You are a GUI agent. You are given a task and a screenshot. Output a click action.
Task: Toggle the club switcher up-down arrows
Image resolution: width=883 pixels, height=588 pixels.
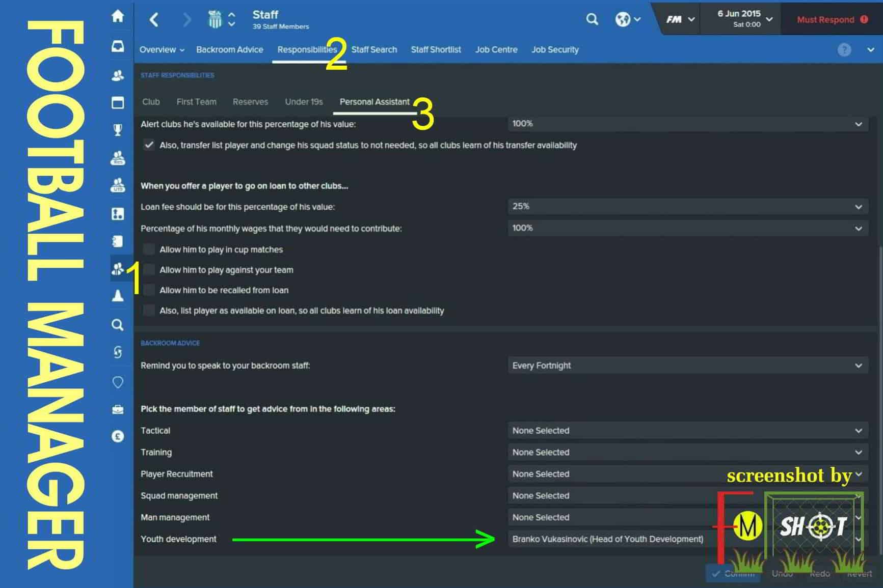tap(232, 19)
